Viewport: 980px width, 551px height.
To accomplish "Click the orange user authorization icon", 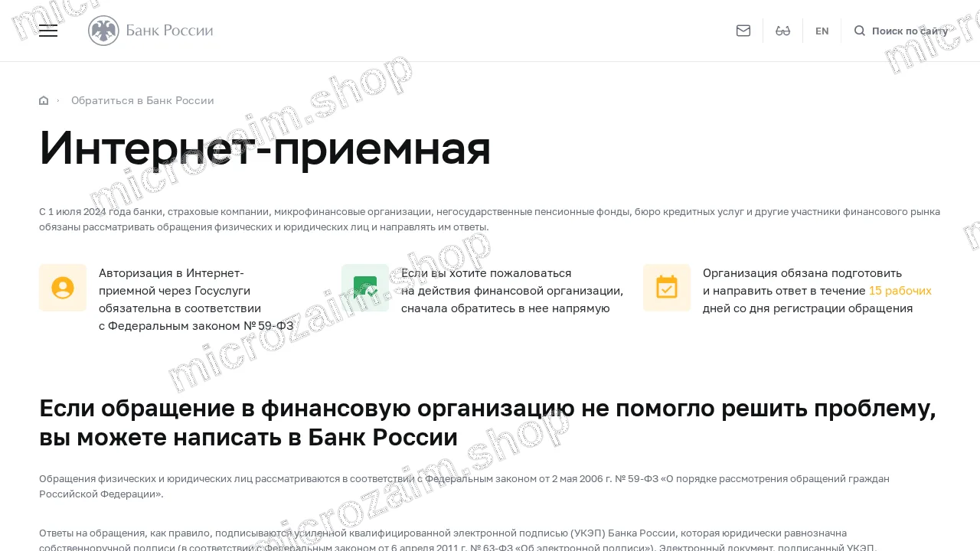I will 63,288.
